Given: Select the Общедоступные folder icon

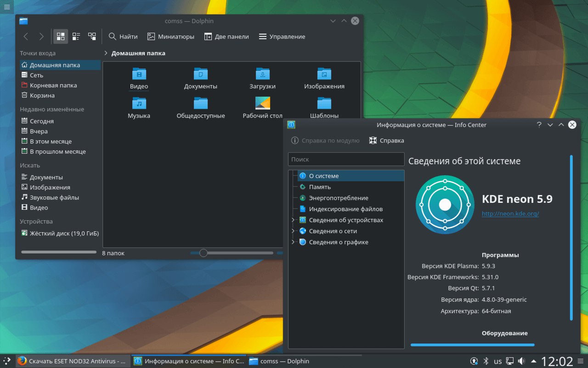Looking at the screenshot, I should [201, 103].
